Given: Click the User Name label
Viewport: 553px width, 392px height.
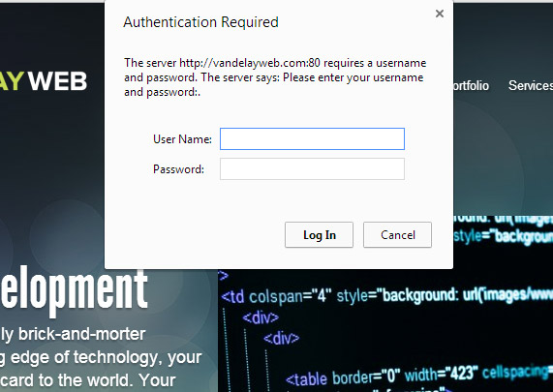Looking at the screenshot, I should (182, 139).
